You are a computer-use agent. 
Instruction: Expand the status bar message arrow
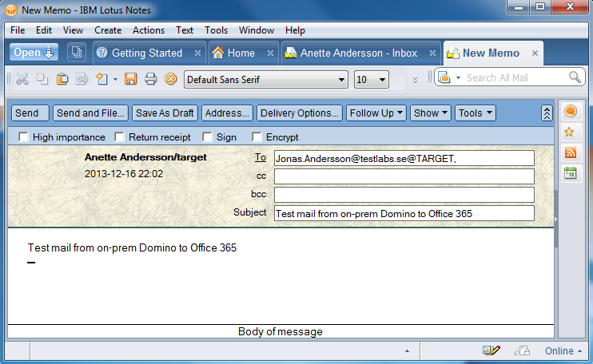407,350
